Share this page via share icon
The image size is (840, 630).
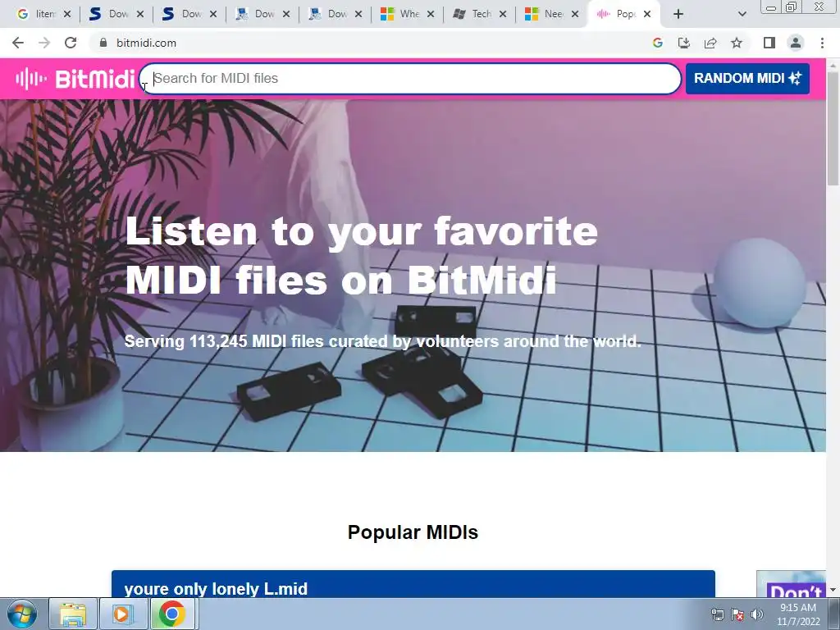[x=710, y=43]
